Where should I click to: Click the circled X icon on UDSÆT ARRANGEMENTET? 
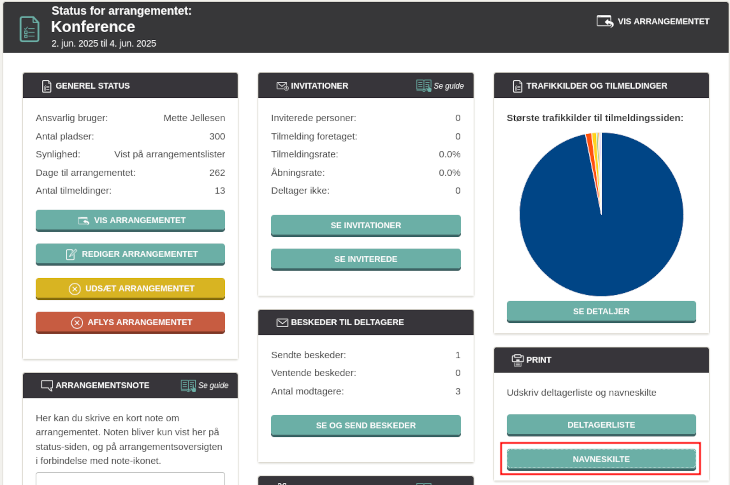tap(74, 289)
